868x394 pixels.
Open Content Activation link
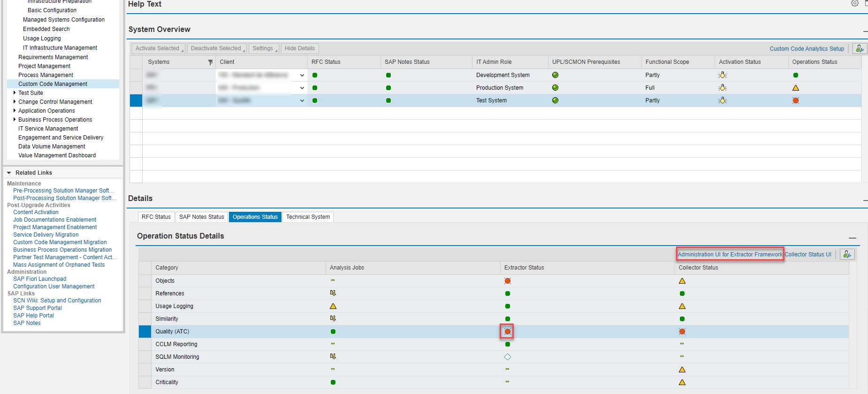pos(36,212)
